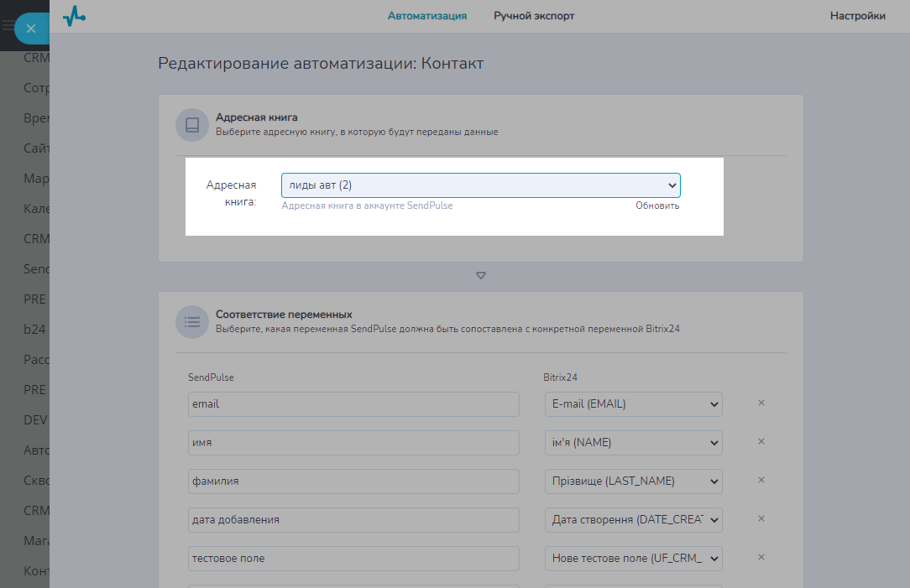Close the side panel with X button
This screenshot has height=588, width=910.
click(x=31, y=29)
